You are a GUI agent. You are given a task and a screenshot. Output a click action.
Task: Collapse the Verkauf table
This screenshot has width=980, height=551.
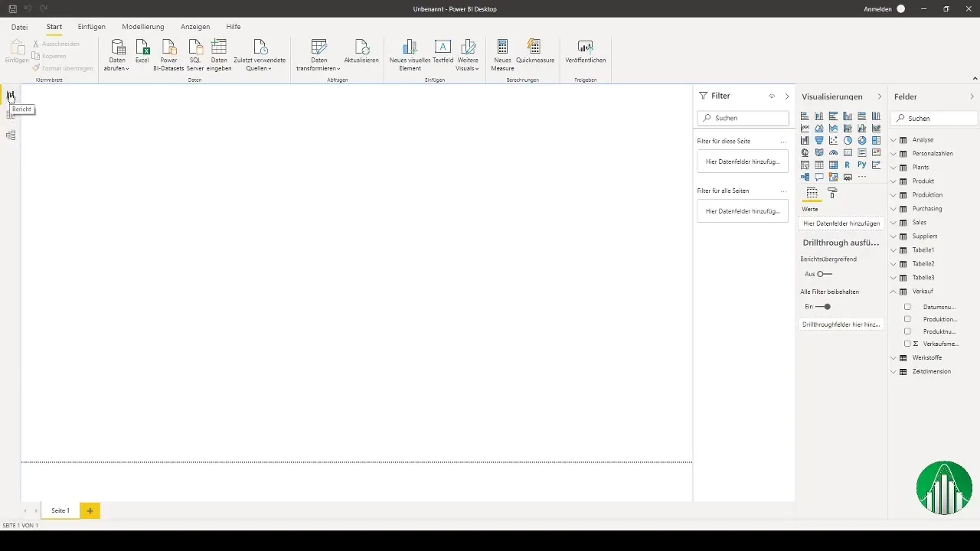[x=893, y=292]
